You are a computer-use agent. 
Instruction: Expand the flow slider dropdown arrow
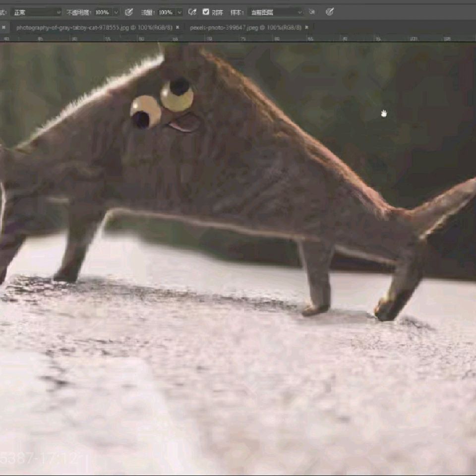pyautogui.click(x=179, y=12)
